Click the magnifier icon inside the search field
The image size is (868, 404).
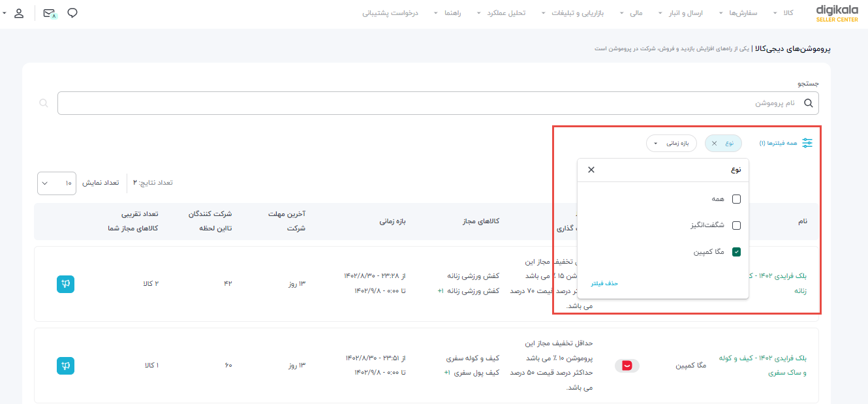809,103
